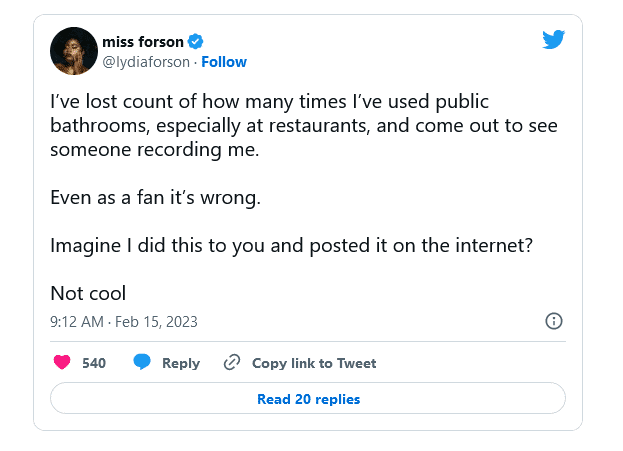Screen dimensions: 623x451
Task: Click the blue verified badge
Action: [x=197, y=41]
